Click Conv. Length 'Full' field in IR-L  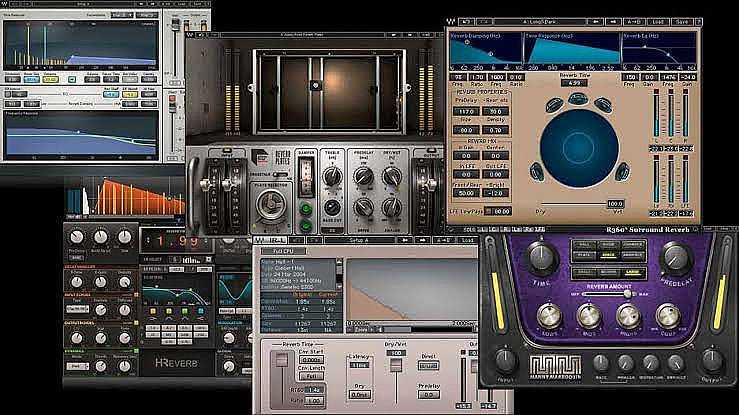311,376
